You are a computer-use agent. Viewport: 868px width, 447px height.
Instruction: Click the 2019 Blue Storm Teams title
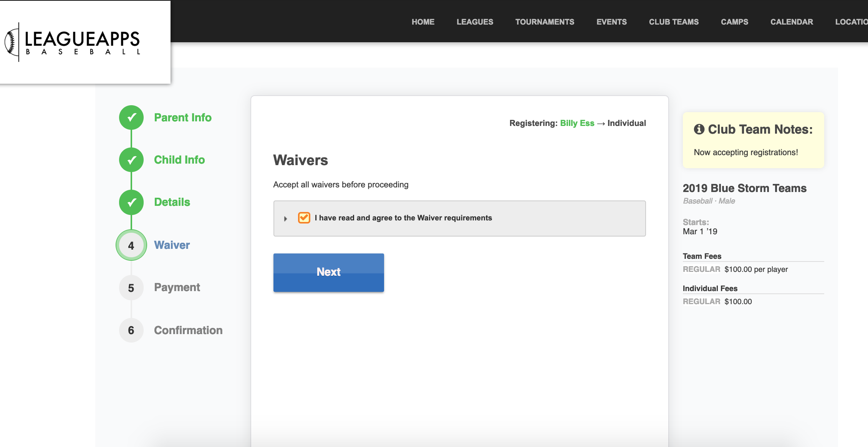(744, 188)
